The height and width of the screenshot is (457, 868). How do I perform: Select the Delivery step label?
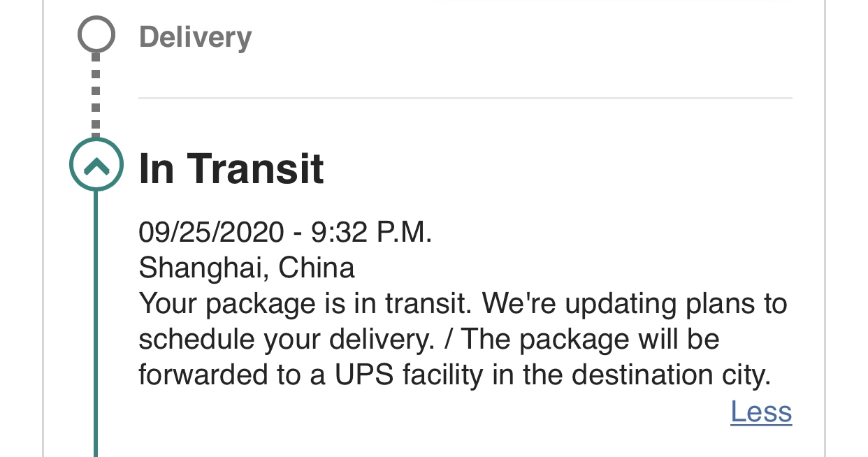(195, 36)
